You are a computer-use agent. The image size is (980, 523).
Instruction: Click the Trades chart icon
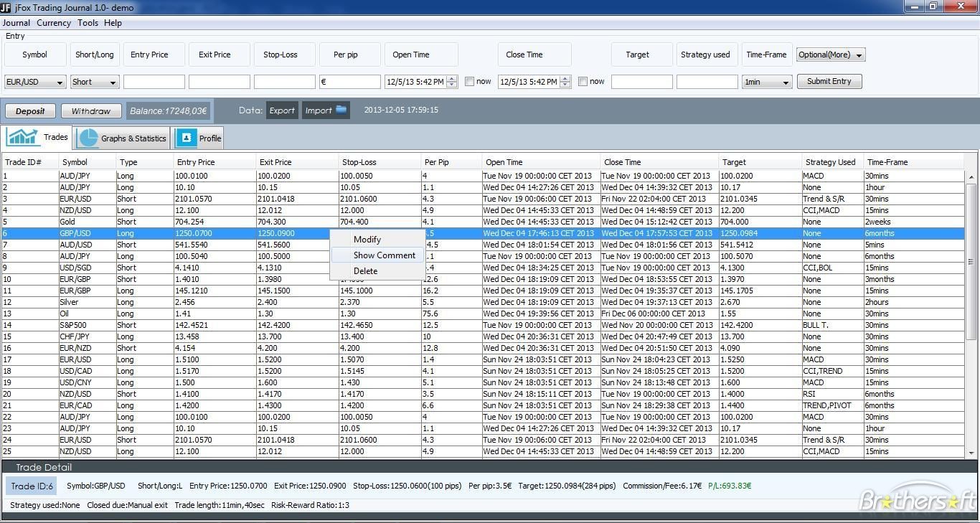coord(22,137)
